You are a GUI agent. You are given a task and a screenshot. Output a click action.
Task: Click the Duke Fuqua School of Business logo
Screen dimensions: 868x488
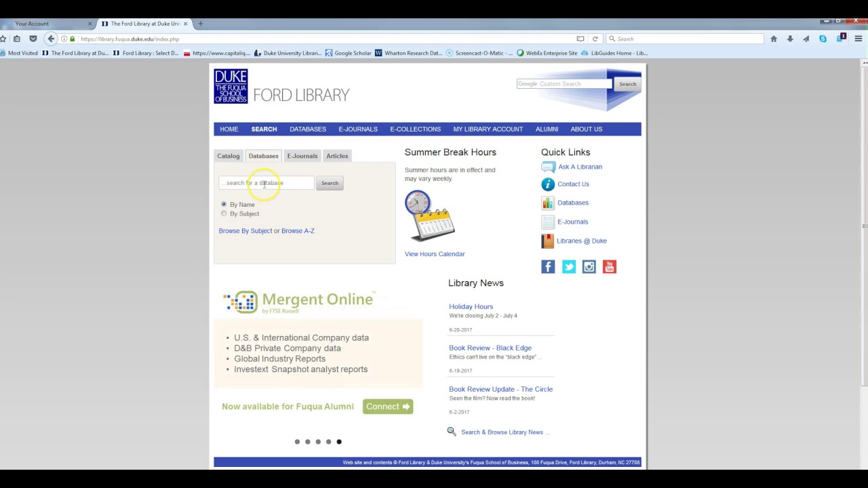point(231,86)
